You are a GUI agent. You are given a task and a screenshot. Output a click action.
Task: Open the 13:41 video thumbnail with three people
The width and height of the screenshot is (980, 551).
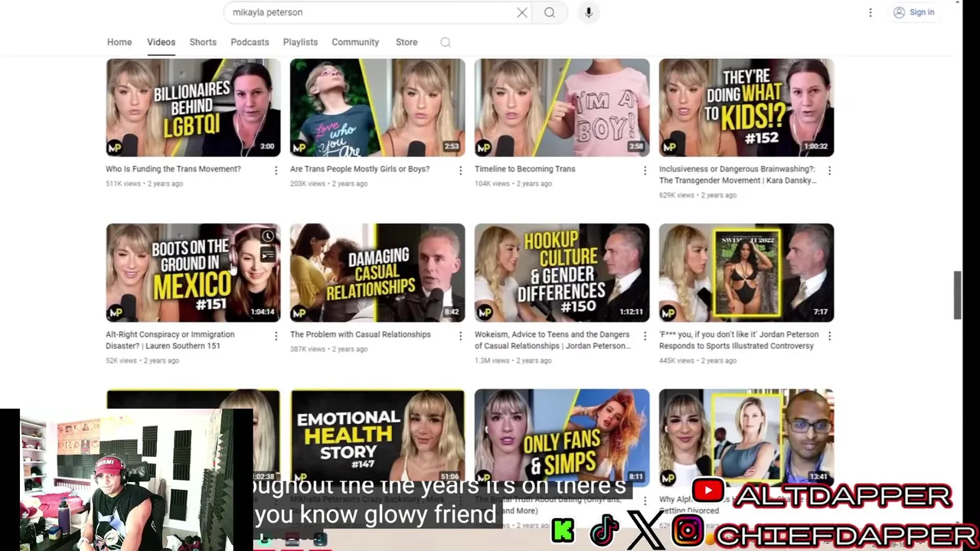click(746, 436)
